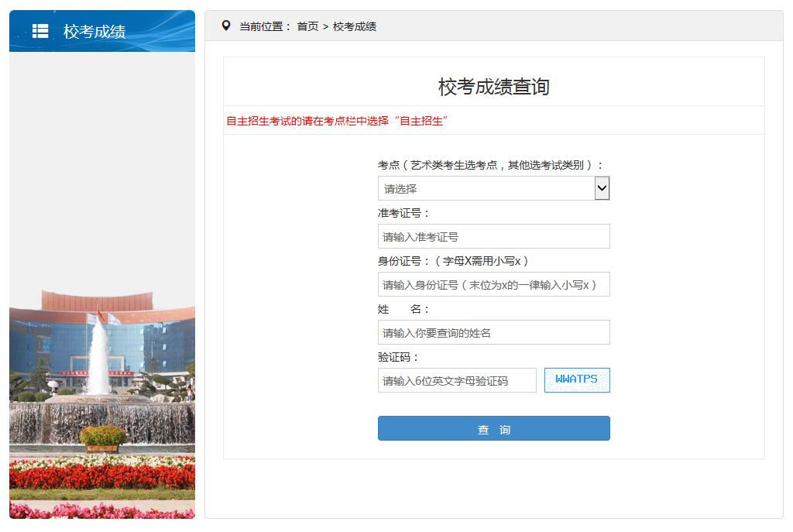Focus the 验证码 input field
793x532 pixels.
click(457, 380)
